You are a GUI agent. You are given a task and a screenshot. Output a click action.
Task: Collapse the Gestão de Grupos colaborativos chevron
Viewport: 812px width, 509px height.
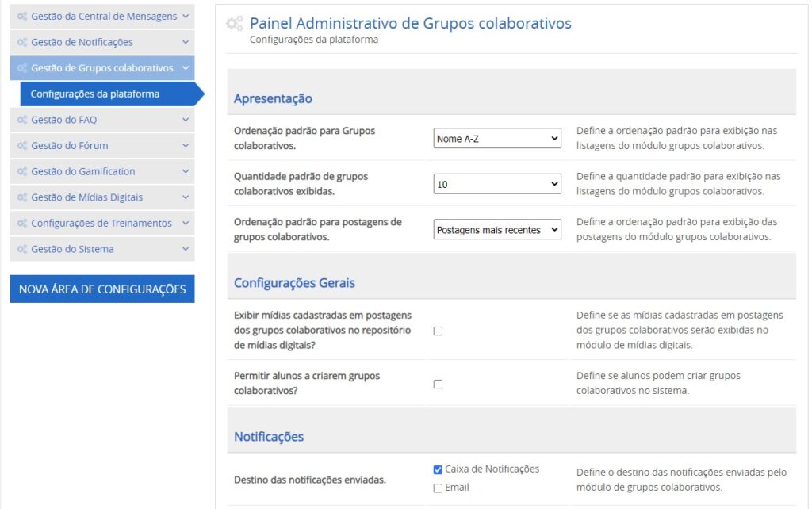point(185,68)
